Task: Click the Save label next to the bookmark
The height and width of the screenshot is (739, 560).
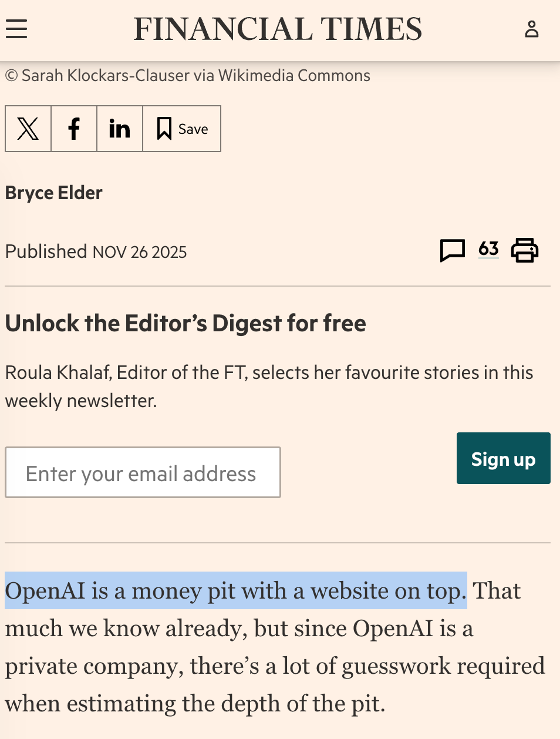Action: pyautogui.click(x=193, y=129)
